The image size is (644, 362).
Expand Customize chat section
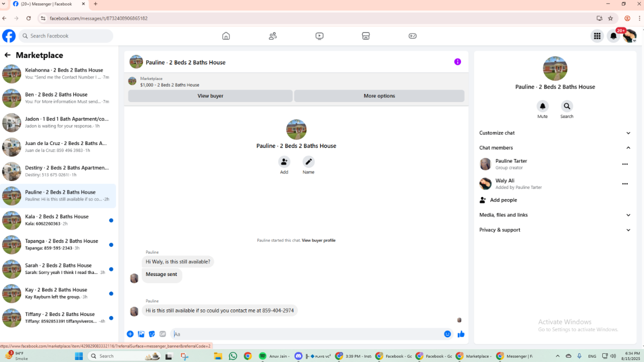[555, 133]
